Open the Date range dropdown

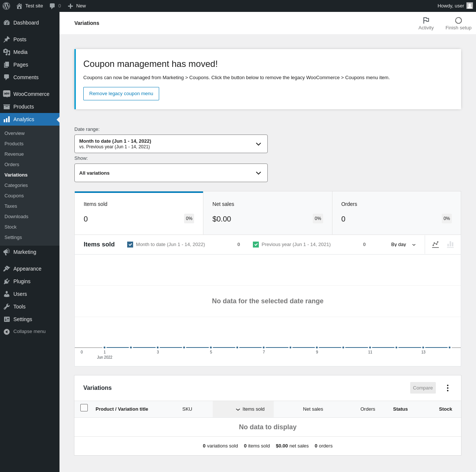(x=171, y=144)
